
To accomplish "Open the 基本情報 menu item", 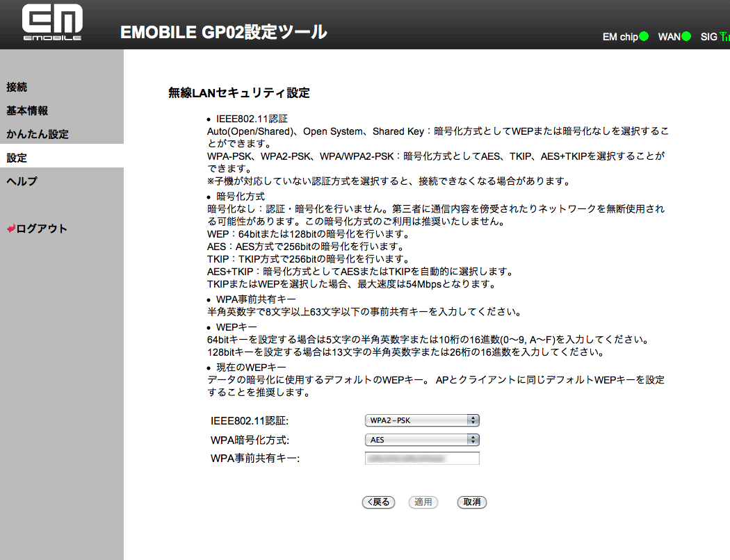I will (27, 110).
